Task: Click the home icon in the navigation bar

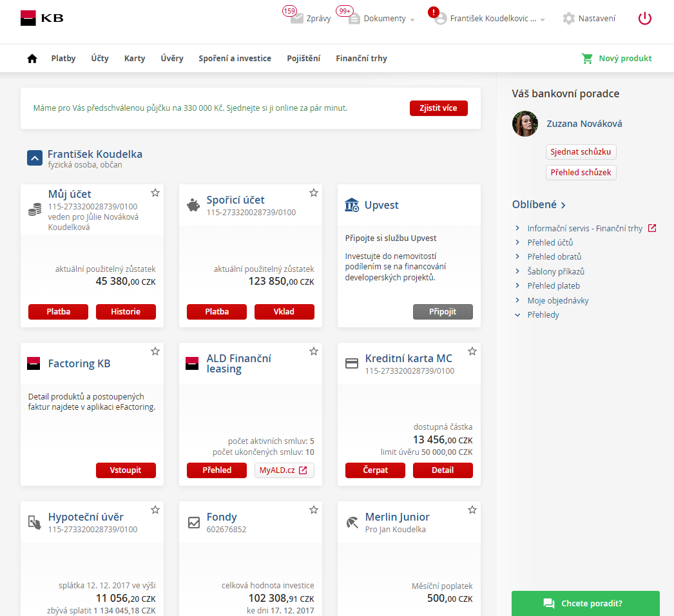Action: [32, 58]
